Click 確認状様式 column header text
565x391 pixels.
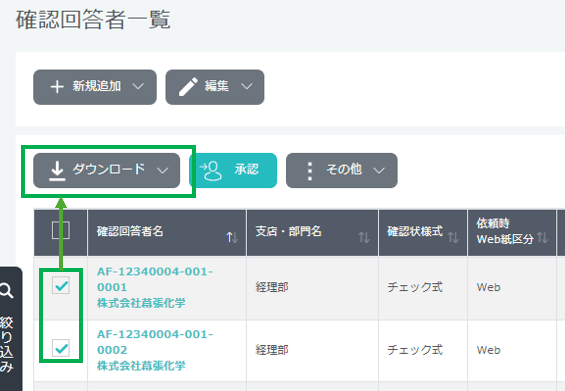[415, 231]
